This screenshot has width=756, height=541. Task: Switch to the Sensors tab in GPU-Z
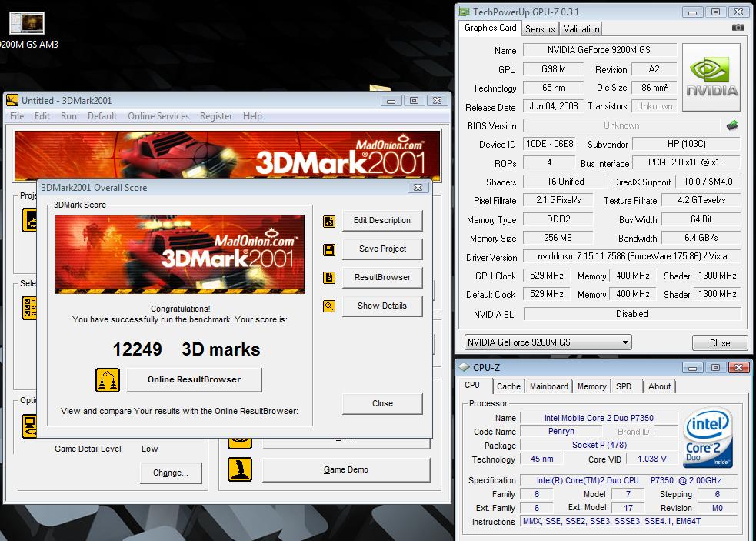point(540,29)
